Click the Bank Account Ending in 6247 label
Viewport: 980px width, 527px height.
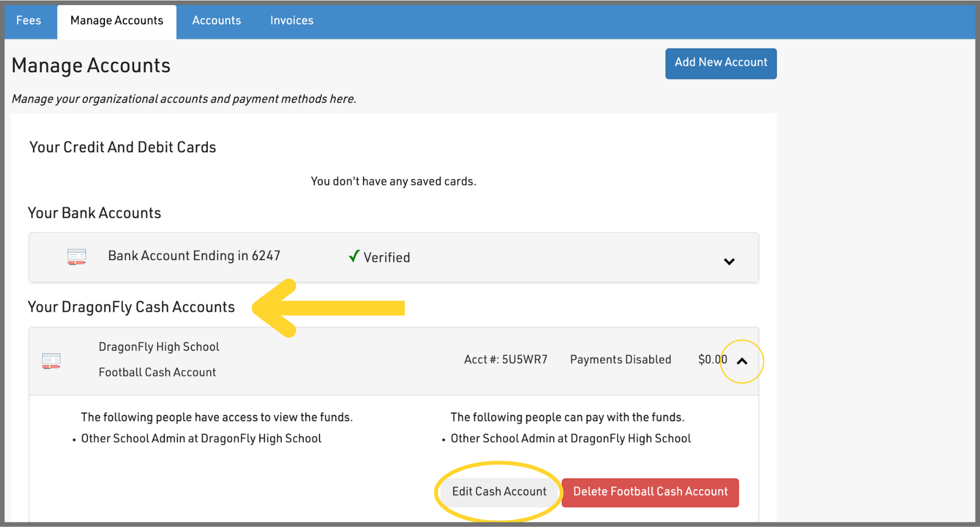(x=194, y=256)
